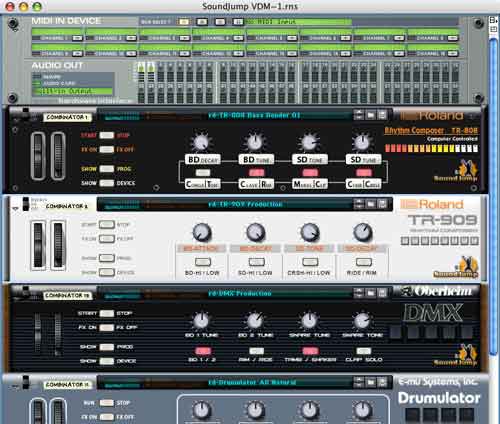Toggle the Conga/Tom switch on TR-808
The height and width of the screenshot is (424, 500).
[x=203, y=173]
